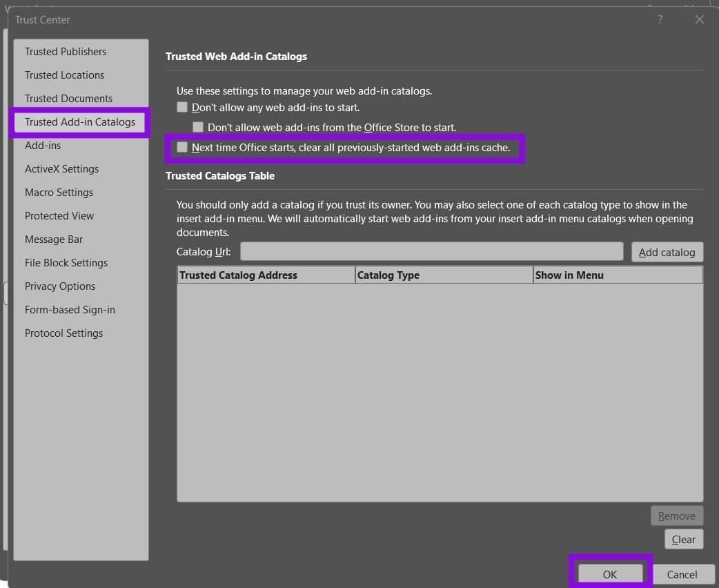Open the Protected View section
719x588 pixels.
tap(59, 215)
